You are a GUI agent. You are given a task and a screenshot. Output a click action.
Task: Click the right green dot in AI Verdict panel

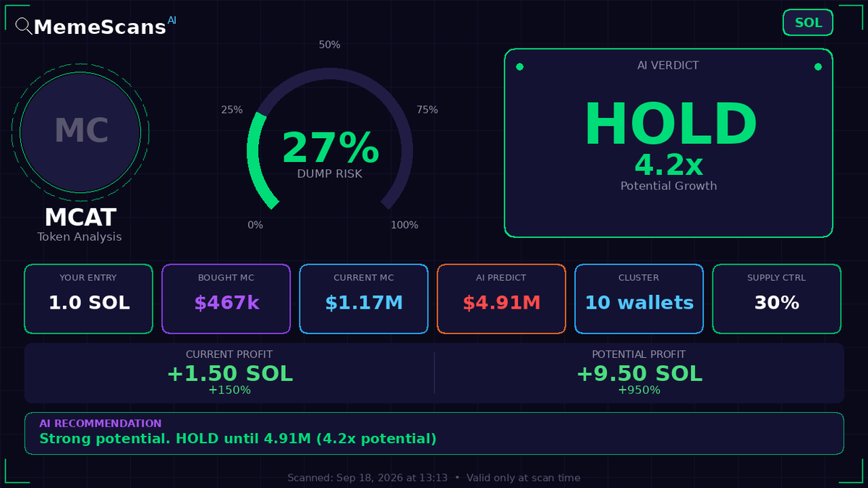(x=818, y=67)
